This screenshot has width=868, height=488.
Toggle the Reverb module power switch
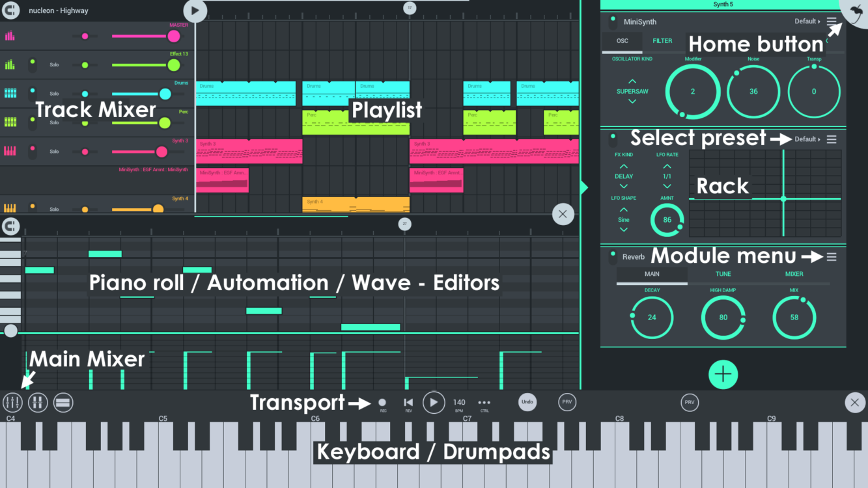611,256
